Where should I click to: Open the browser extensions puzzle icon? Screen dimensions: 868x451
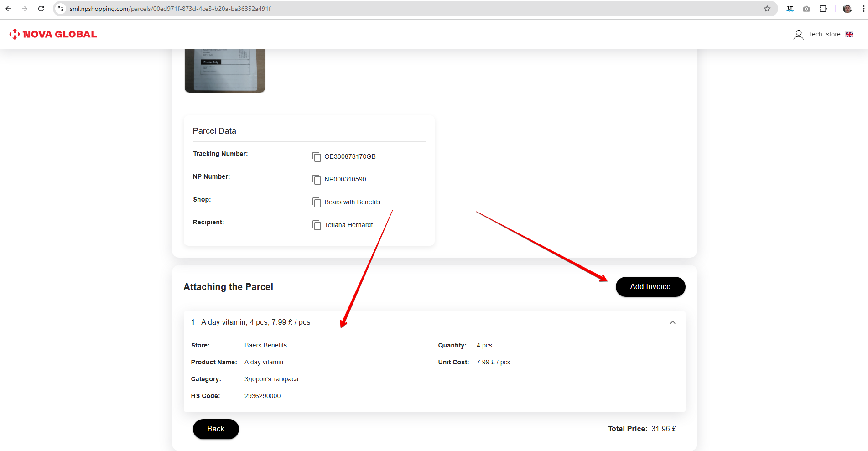coord(823,9)
